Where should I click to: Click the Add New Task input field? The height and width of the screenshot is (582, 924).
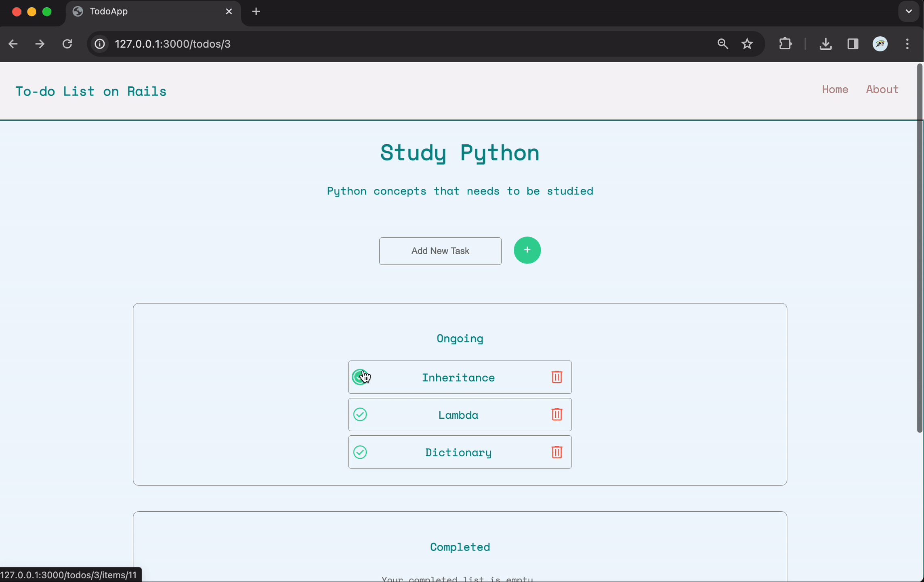click(440, 250)
